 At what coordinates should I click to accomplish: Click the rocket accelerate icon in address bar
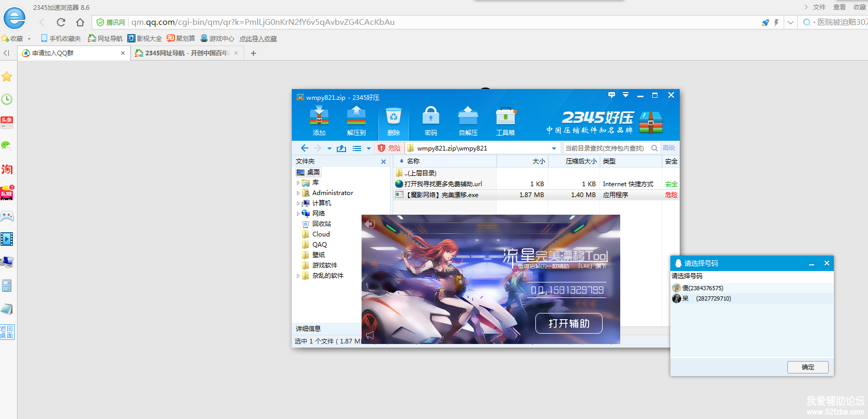(766, 22)
